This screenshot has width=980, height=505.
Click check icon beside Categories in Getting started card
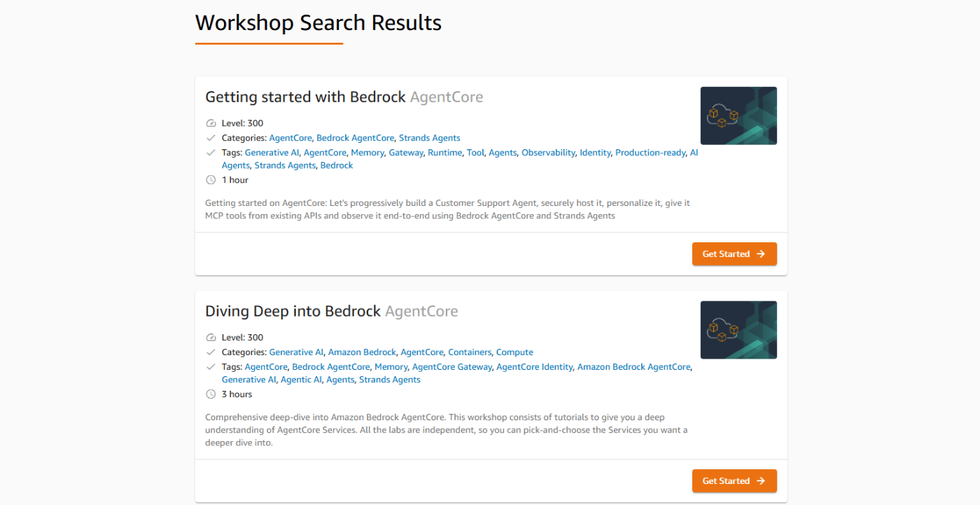click(x=211, y=138)
